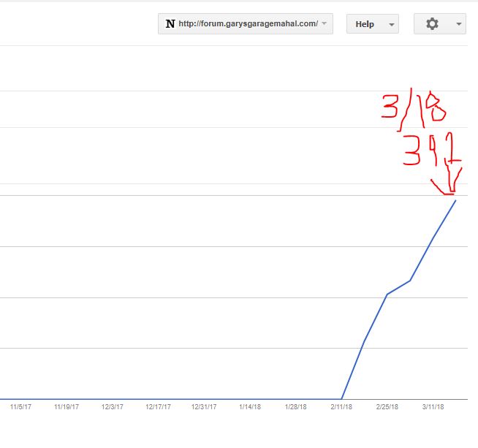Open the forum.garysgaragemahal.com property dropdown arrow
This screenshot has height=448, width=478.
tap(325, 24)
